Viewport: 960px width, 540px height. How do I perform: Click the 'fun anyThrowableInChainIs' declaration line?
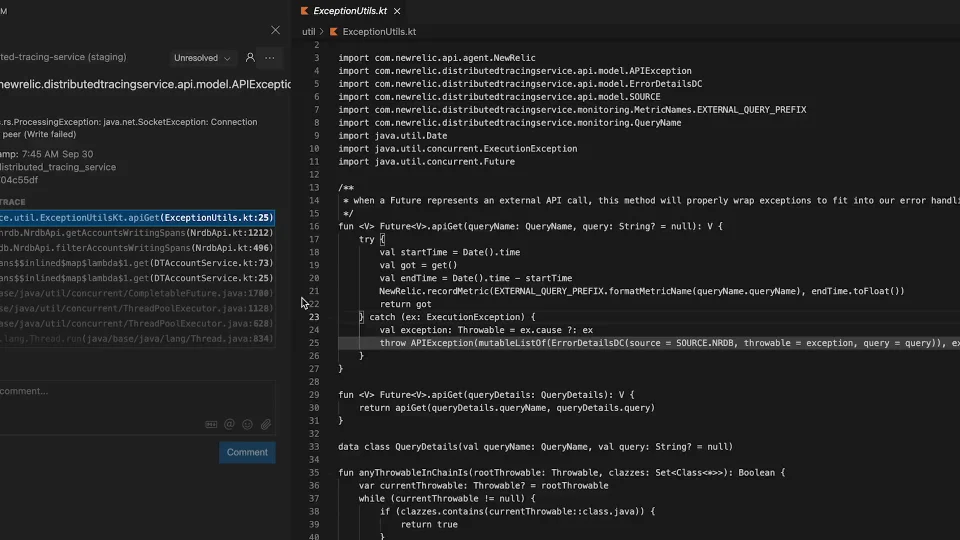pyautogui.click(x=561, y=473)
